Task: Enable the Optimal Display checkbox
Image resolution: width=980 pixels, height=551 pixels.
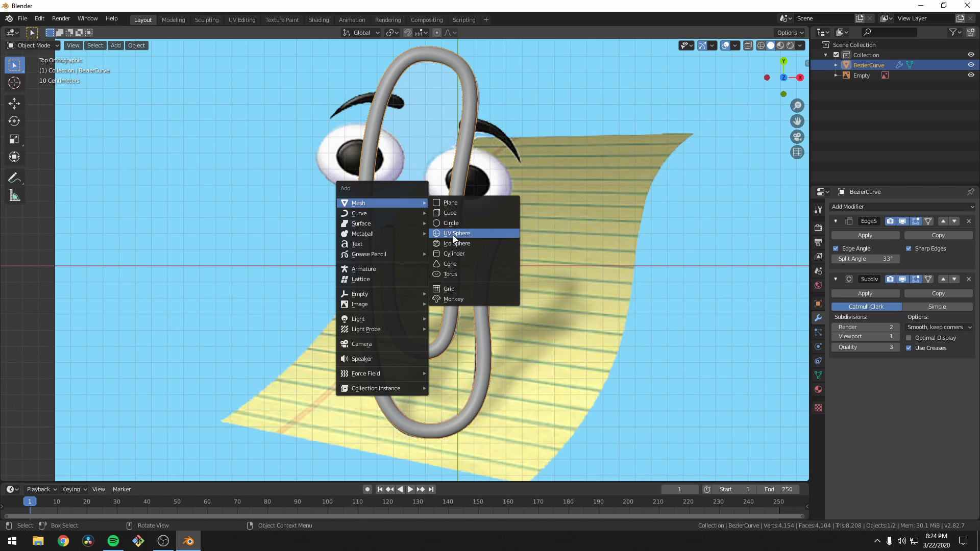Action: point(910,337)
